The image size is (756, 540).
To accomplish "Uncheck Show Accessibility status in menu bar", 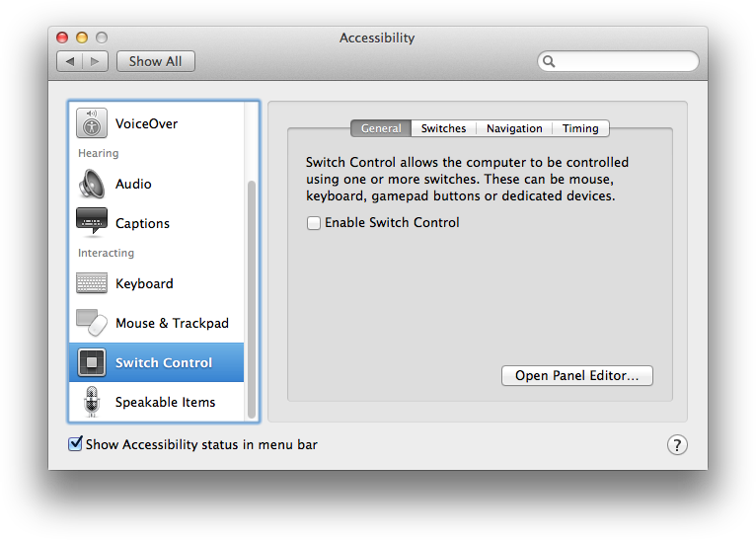I will [x=75, y=444].
